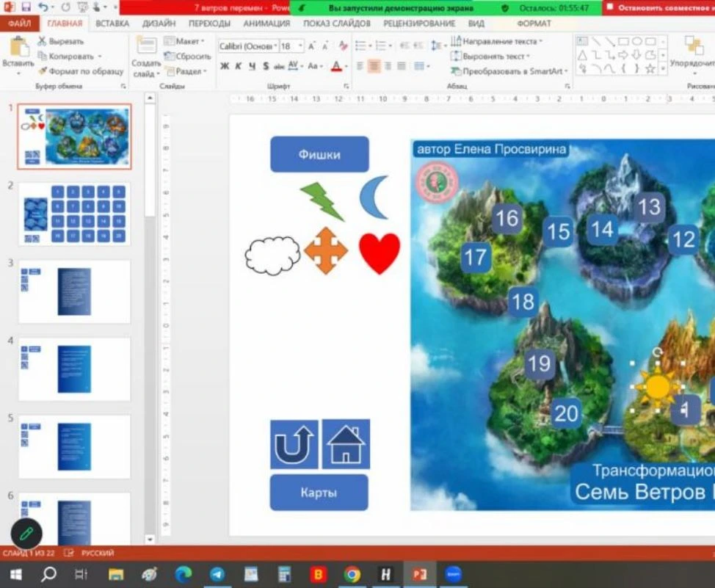This screenshot has height=588, width=715.
Task: Open the Aa change case dropdown
Action: [315, 66]
